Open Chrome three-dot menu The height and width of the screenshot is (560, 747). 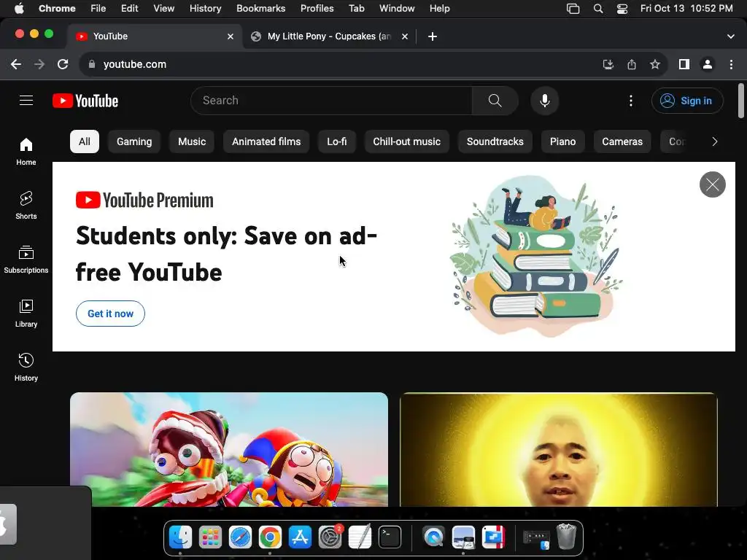[731, 64]
